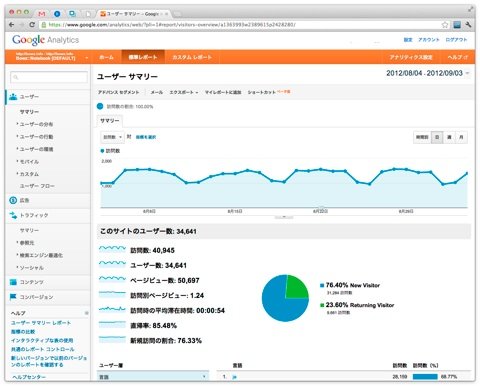
Task: Open the Advertising section icon
Action: (13, 200)
